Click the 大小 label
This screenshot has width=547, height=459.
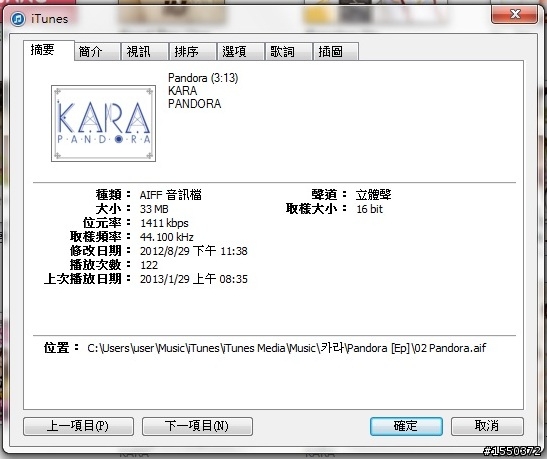113,209
